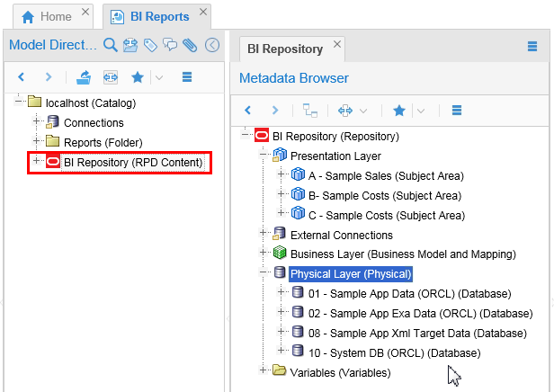
Task: Open the Model Directory toolbar hamburger menu
Action: 187,76
